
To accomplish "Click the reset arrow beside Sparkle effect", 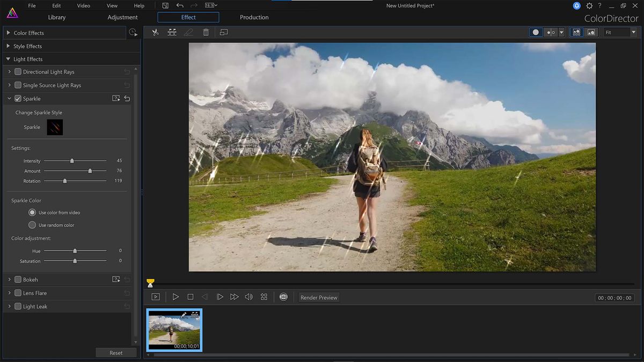I will pos(127,98).
